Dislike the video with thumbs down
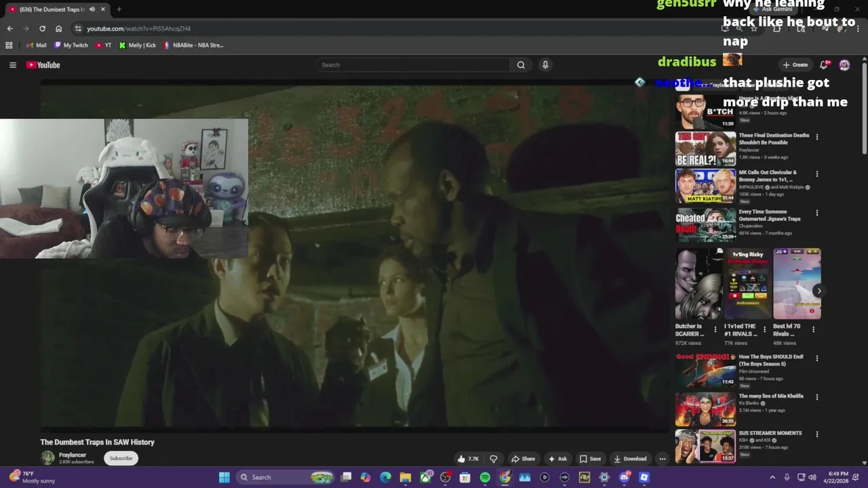The image size is (868, 488). (x=494, y=459)
